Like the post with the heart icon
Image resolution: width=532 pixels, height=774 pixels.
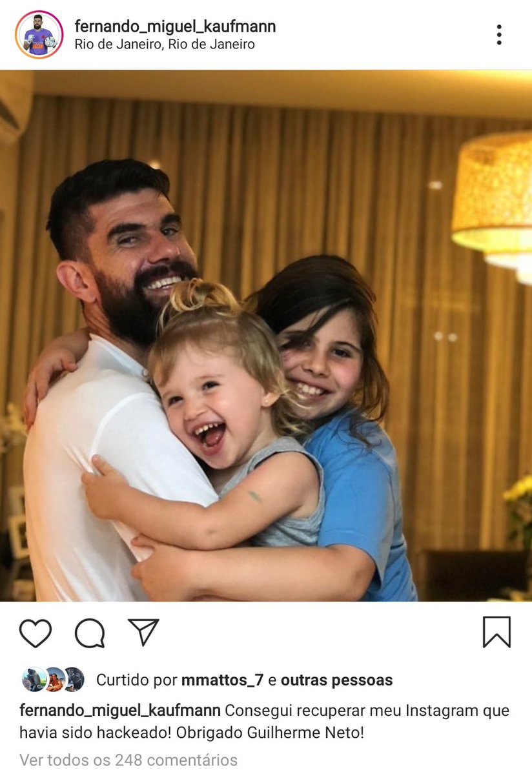(36, 633)
